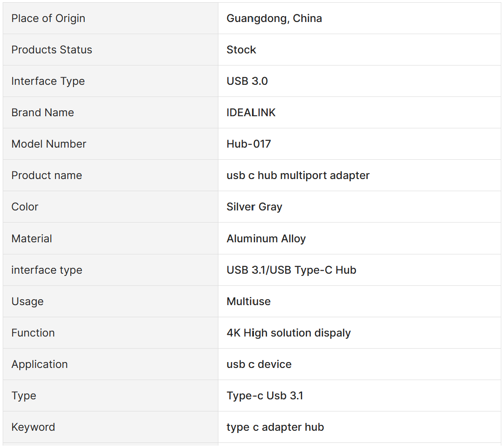Select the Aluminum Alloy material value
504x446 pixels.
(266, 239)
